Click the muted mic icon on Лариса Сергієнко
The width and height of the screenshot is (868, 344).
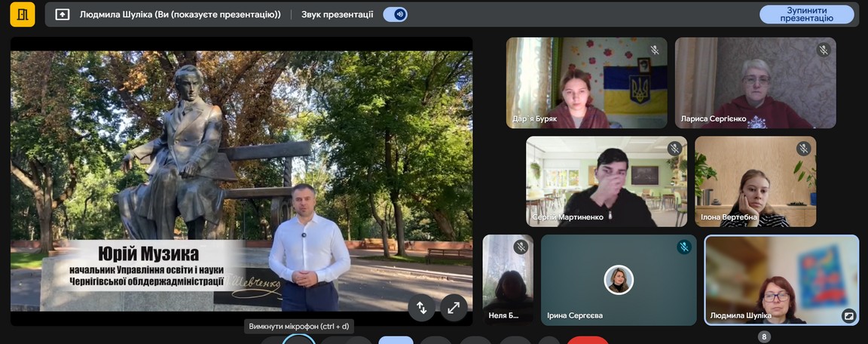[824, 50]
